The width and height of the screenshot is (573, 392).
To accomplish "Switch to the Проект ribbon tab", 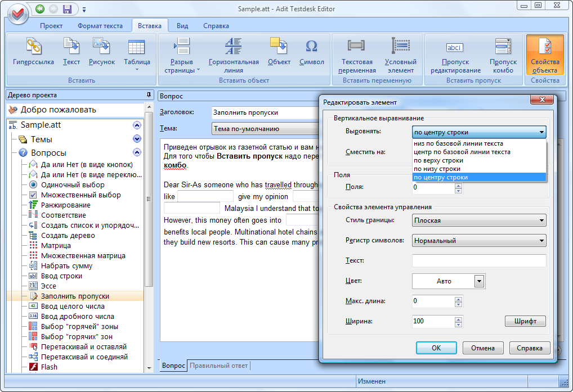I will (x=51, y=26).
